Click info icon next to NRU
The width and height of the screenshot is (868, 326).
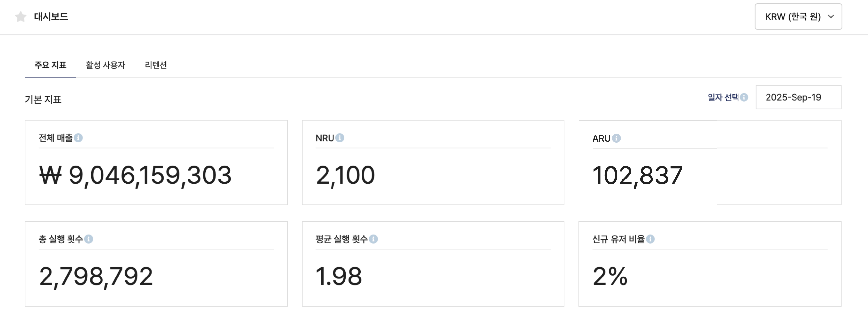(340, 138)
